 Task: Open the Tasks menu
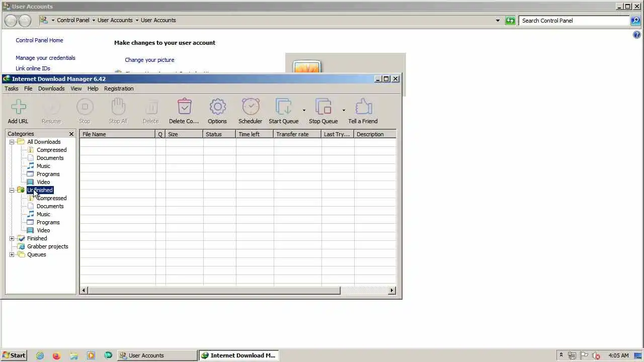point(12,88)
